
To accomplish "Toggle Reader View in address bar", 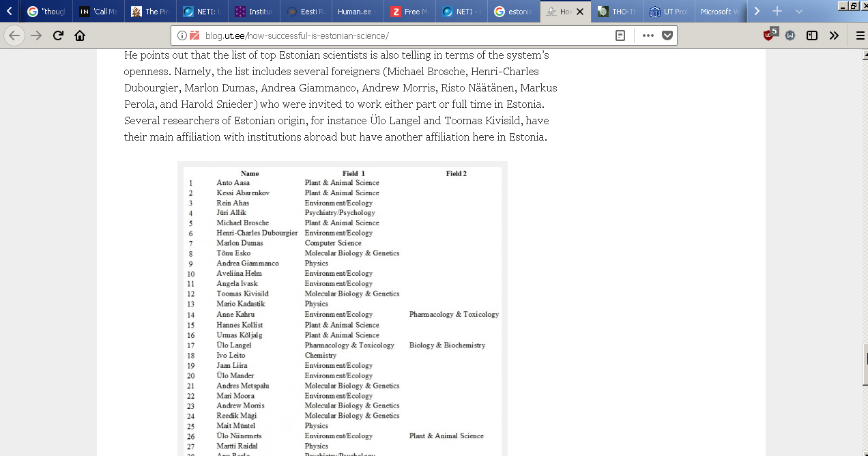I will [620, 35].
